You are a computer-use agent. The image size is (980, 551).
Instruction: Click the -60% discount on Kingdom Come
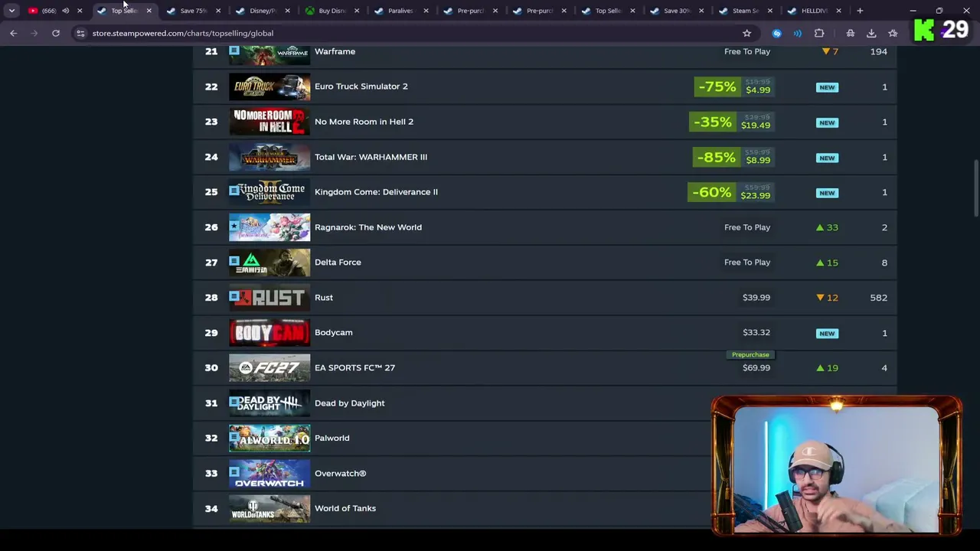click(711, 192)
